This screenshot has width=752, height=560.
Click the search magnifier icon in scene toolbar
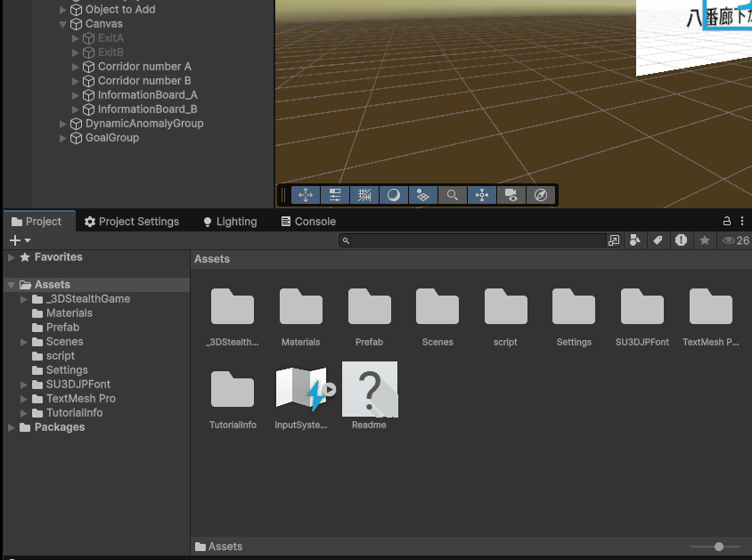pyautogui.click(x=453, y=195)
